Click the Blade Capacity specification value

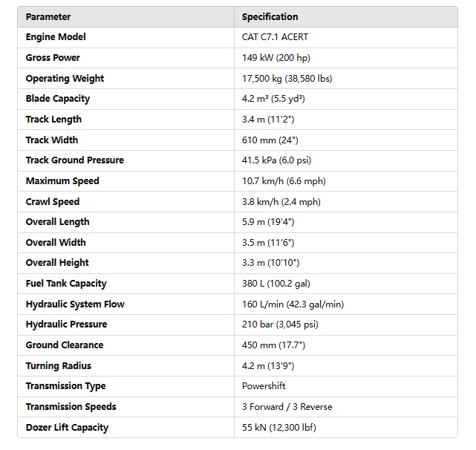point(273,99)
